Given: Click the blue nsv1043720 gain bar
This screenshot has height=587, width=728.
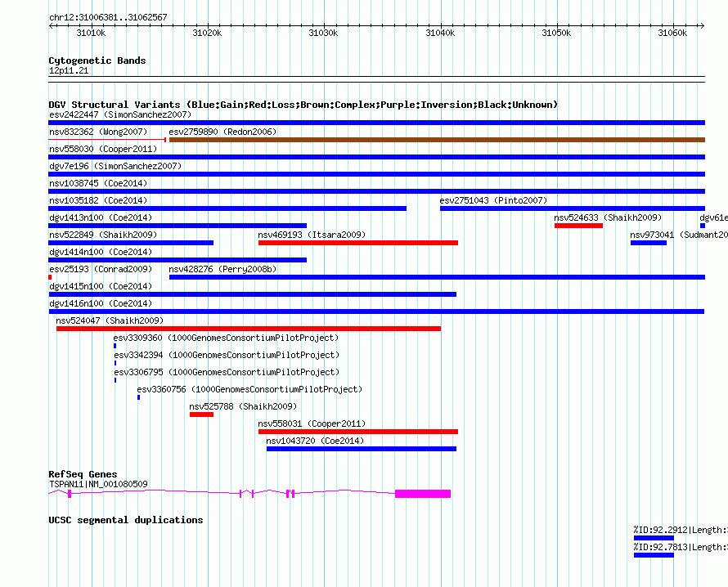Looking at the screenshot, I should coord(362,449).
